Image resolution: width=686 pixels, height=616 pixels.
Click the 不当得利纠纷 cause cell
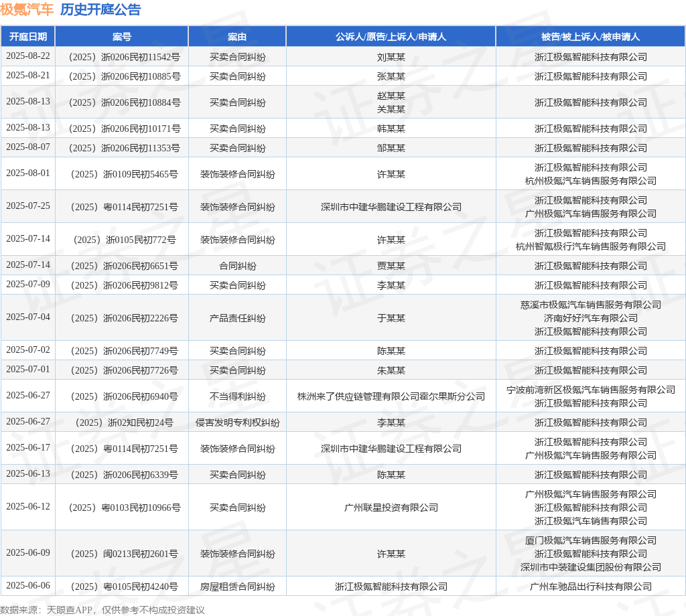click(x=238, y=396)
